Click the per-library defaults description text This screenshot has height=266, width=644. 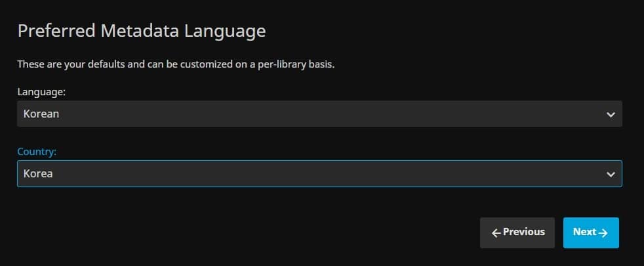point(176,65)
